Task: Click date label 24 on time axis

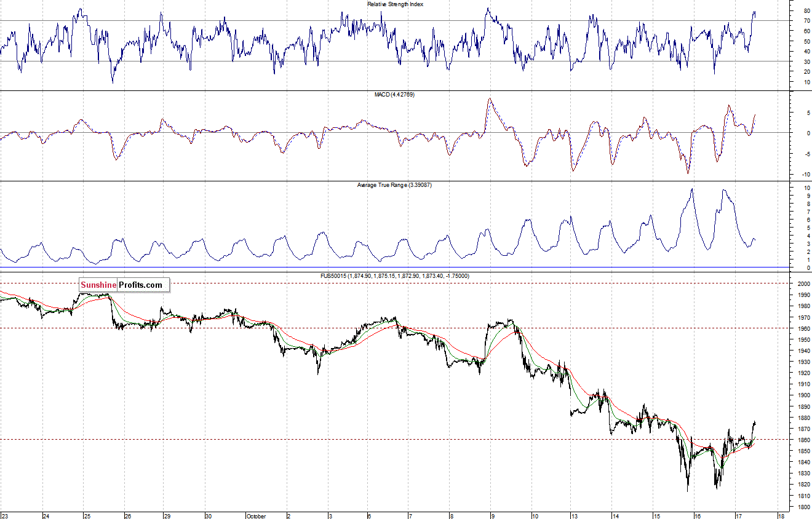Action: [46, 516]
